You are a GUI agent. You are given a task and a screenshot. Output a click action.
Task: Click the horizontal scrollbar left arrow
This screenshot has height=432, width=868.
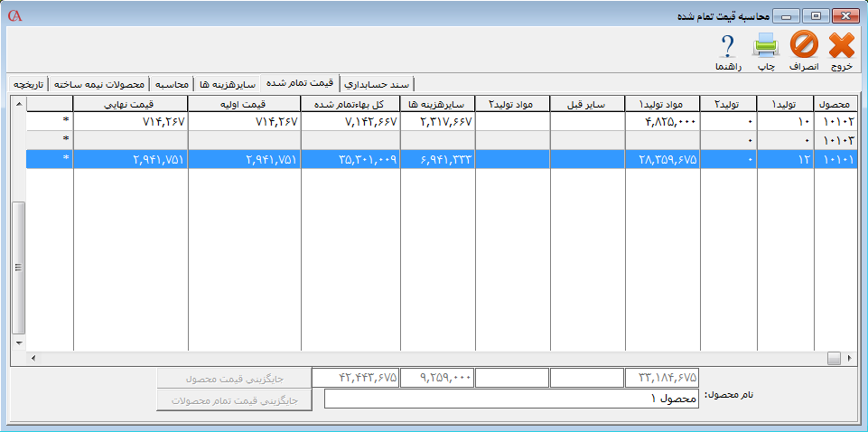point(34,358)
